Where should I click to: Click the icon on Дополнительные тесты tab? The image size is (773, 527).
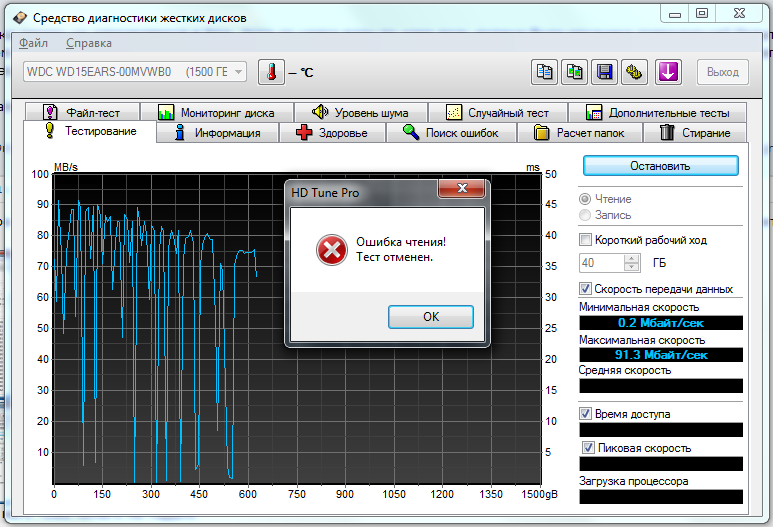594,113
